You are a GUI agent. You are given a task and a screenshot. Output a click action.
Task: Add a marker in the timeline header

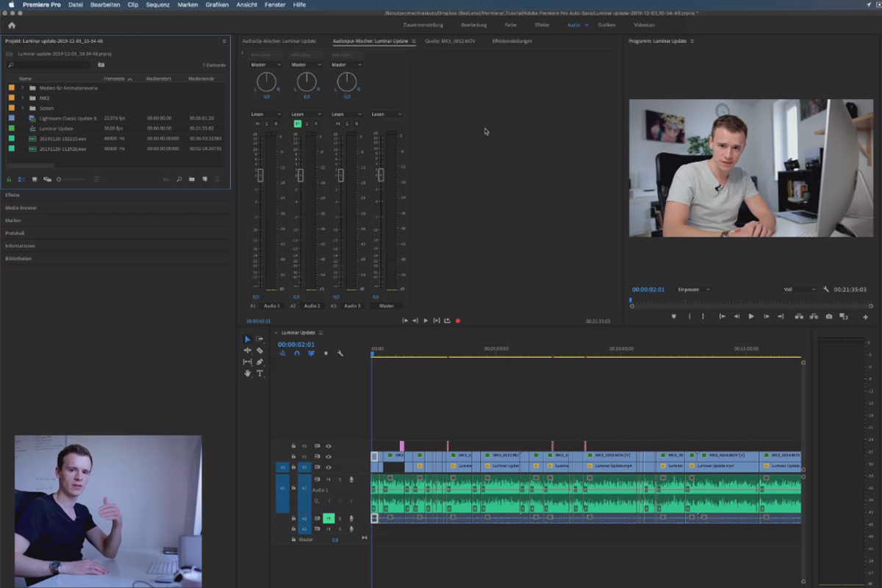(326, 354)
